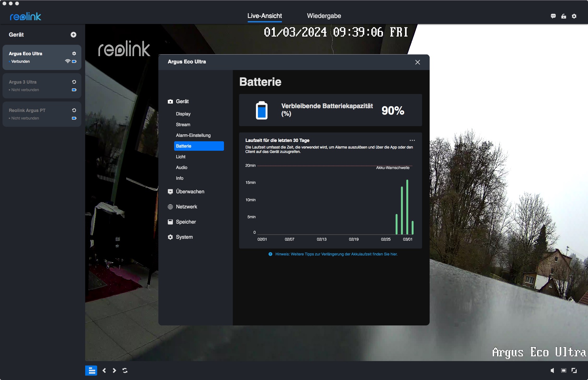
Task: Click the tallest green bar in chart
Action: point(407,207)
